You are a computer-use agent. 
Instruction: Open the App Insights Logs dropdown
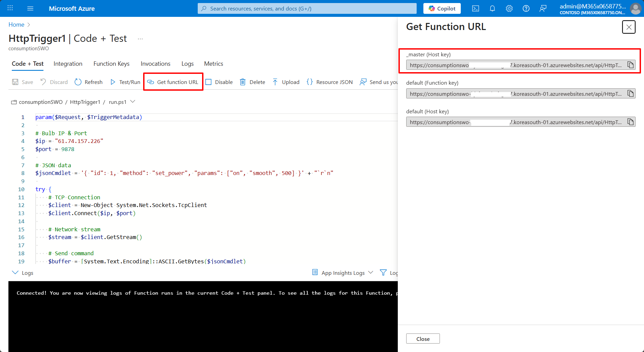pos(343,272)
